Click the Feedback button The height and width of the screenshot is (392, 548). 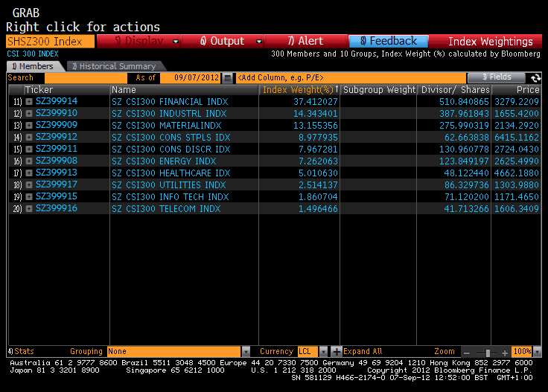click(388, 42)
